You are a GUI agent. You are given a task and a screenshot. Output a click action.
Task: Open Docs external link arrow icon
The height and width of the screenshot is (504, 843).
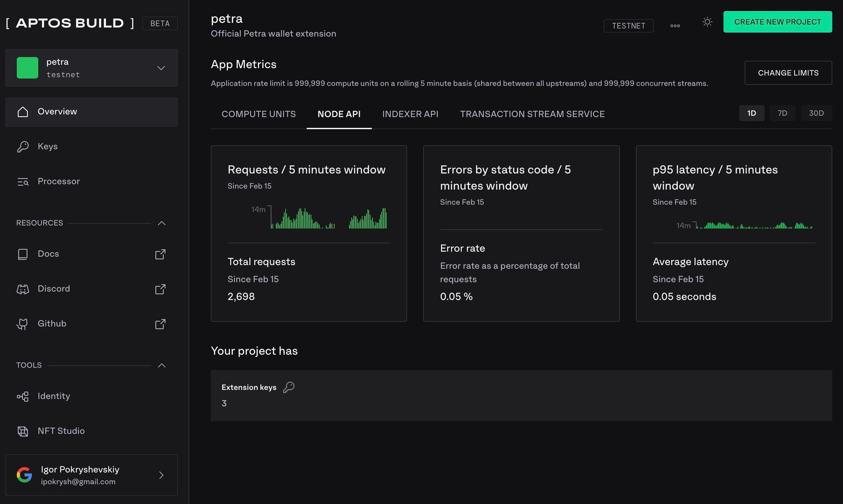[x=160, y=254]
